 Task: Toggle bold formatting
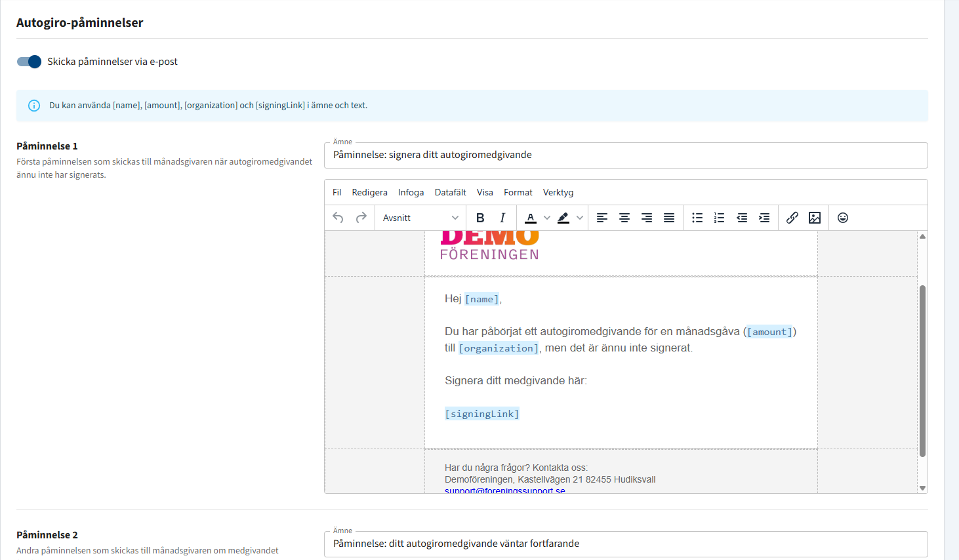(x=480, y=218)
